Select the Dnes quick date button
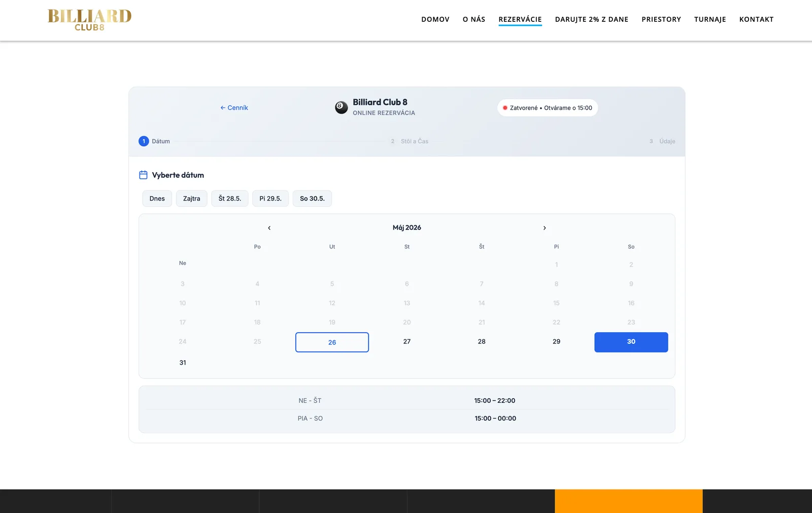 click(x=157, y=199)
